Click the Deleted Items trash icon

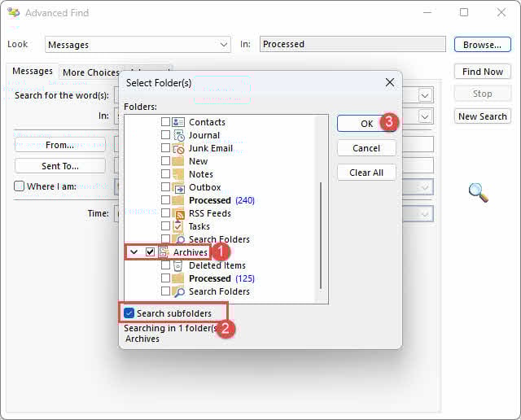(x=178, y=265)
